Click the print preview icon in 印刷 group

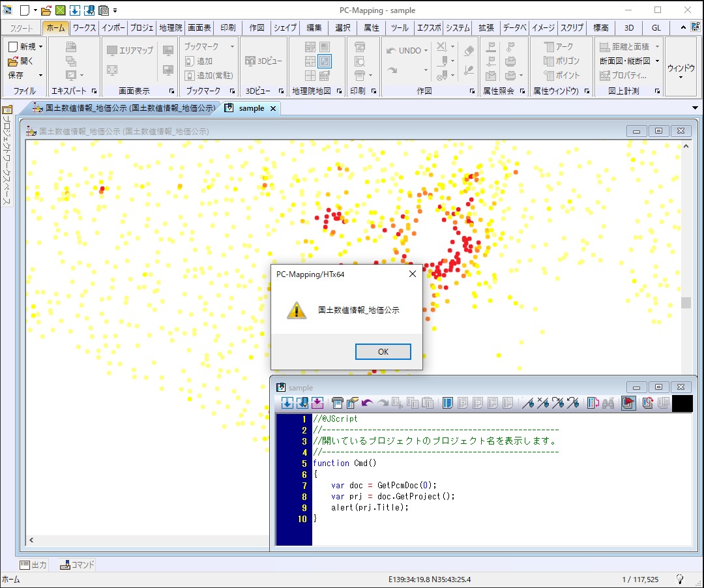360,61
